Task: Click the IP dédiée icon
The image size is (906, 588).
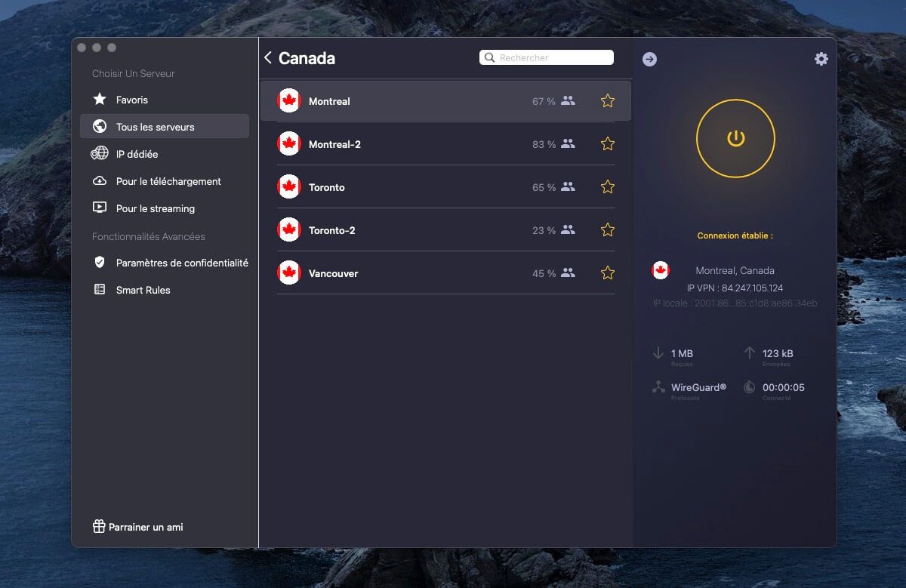Action: 97,153
